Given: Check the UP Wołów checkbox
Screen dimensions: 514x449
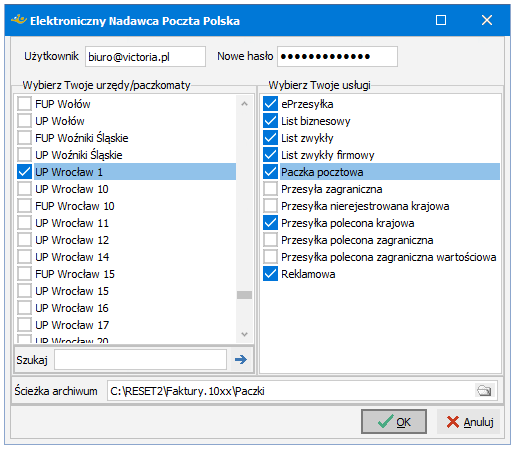Looking at the screenshot, I should 24,121.
